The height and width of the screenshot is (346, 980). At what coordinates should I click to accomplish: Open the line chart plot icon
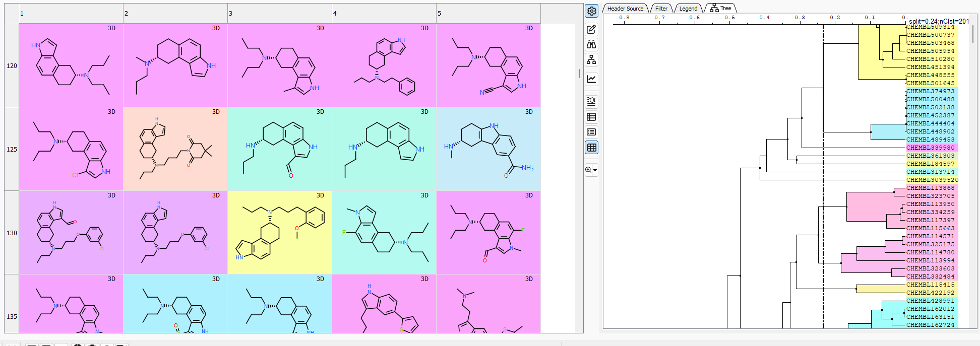point(591,79)
